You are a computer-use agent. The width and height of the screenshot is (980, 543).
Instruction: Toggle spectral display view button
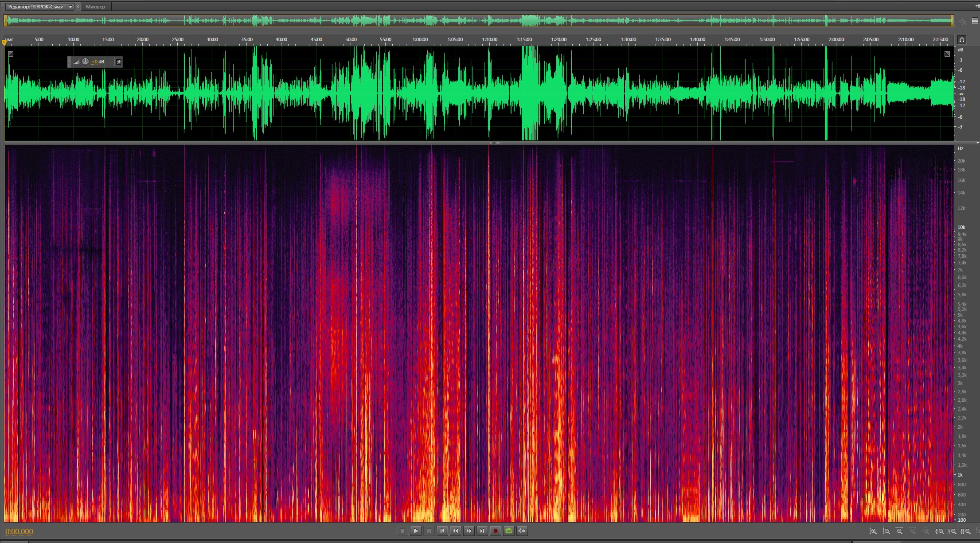(975, 21)
